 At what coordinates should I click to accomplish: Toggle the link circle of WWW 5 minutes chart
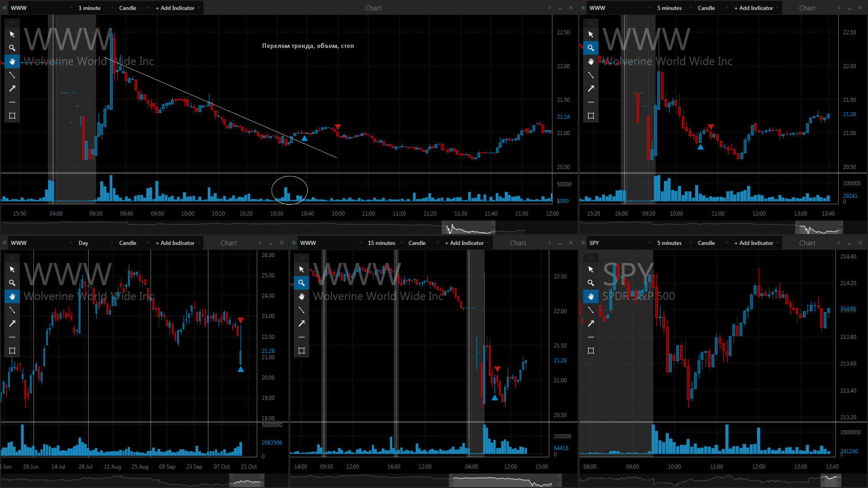(583, 8)
